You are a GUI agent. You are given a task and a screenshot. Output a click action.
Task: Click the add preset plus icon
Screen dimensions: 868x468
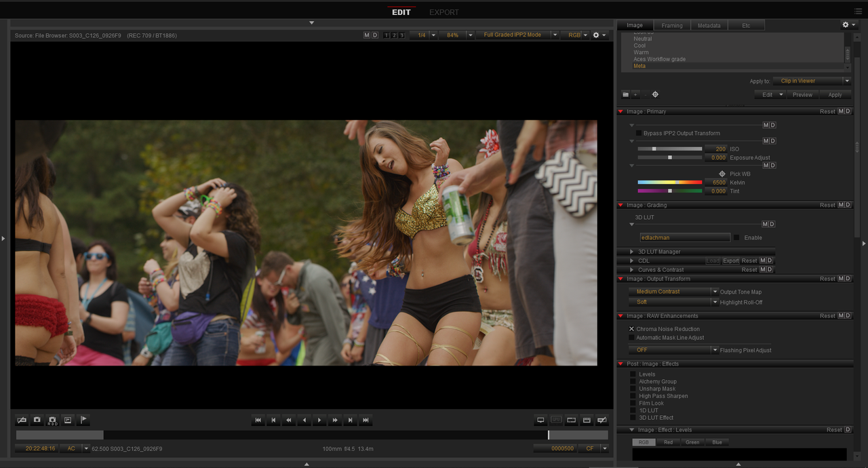635,95
